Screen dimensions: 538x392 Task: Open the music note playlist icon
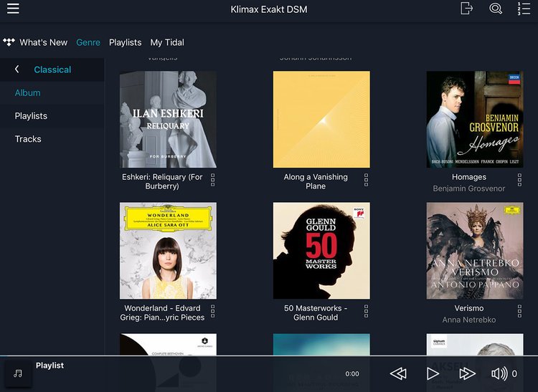coord(18,373)
